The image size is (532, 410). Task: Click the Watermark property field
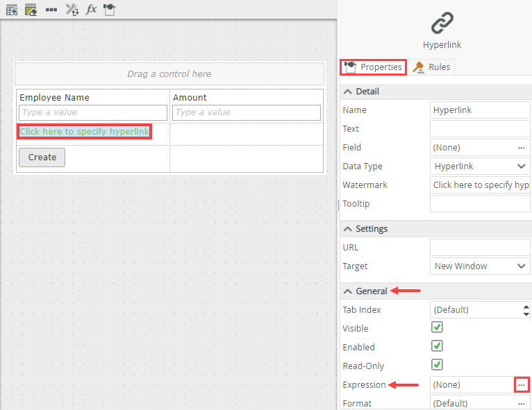coord(480,185)
